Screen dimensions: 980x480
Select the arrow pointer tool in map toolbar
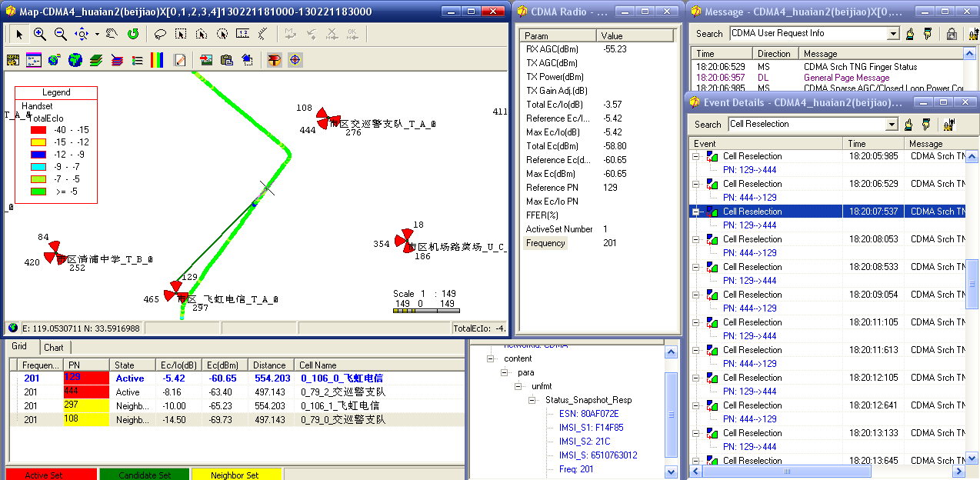tap(19, 34)
